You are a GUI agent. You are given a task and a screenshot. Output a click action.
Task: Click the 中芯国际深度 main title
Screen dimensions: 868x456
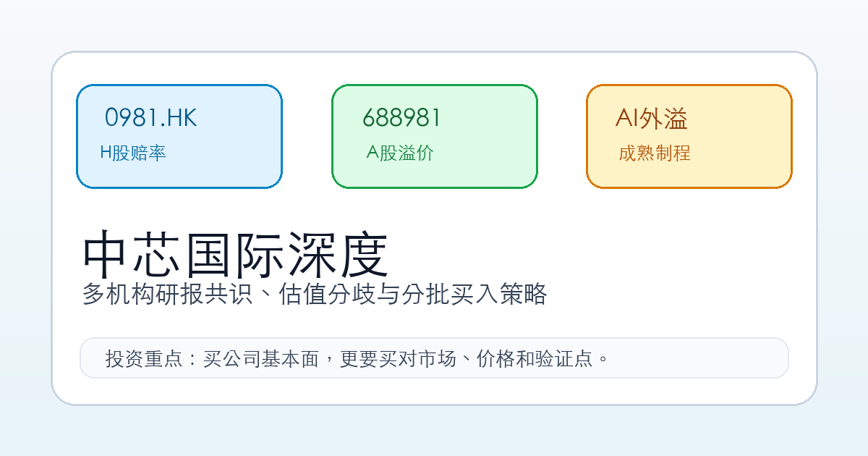tap(236, 255)
